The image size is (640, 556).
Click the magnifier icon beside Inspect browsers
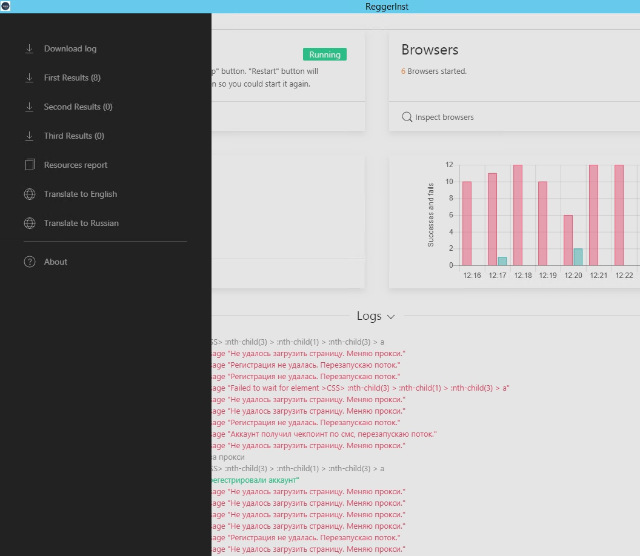(x=407, y=117)
